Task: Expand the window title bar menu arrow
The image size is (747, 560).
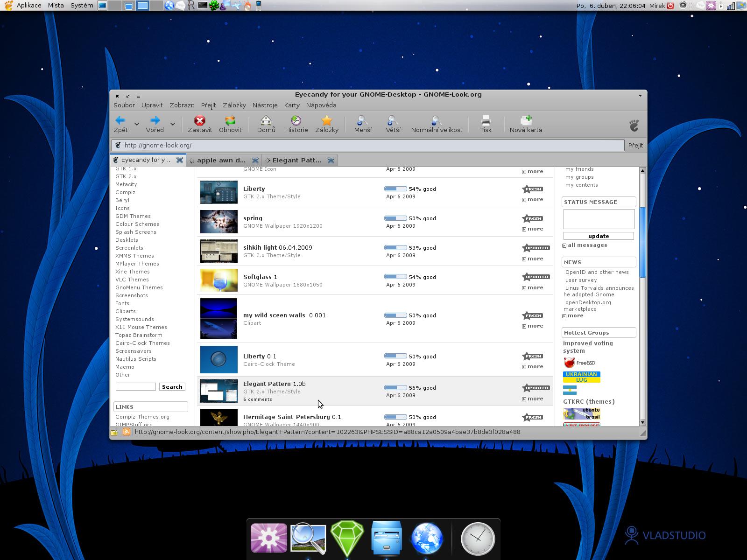Action: (x=640, y=95)
